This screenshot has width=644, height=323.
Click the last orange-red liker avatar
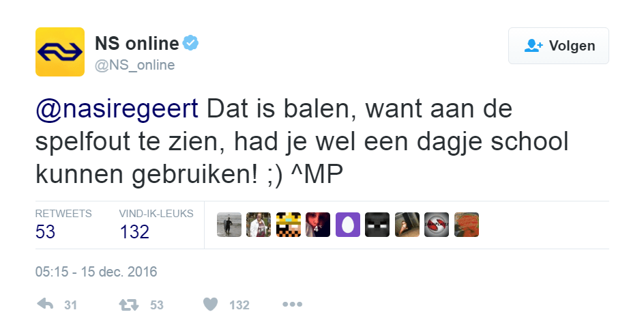coord(467,225)
